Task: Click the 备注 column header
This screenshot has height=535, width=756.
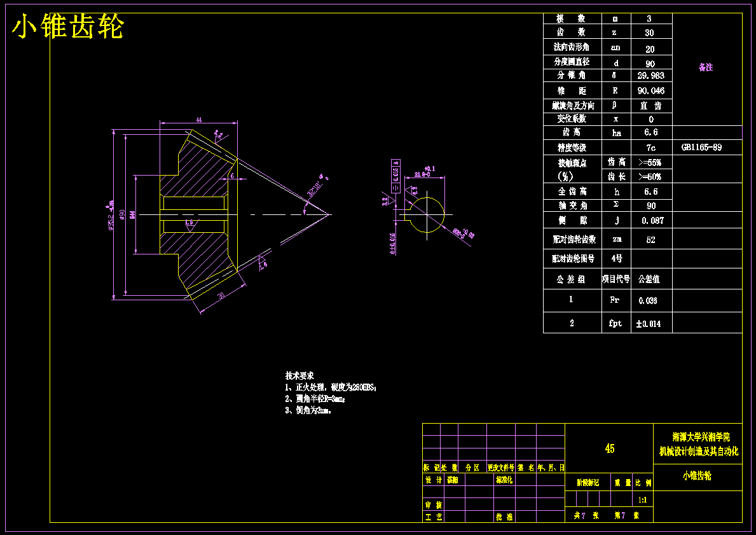Action: 705,67
